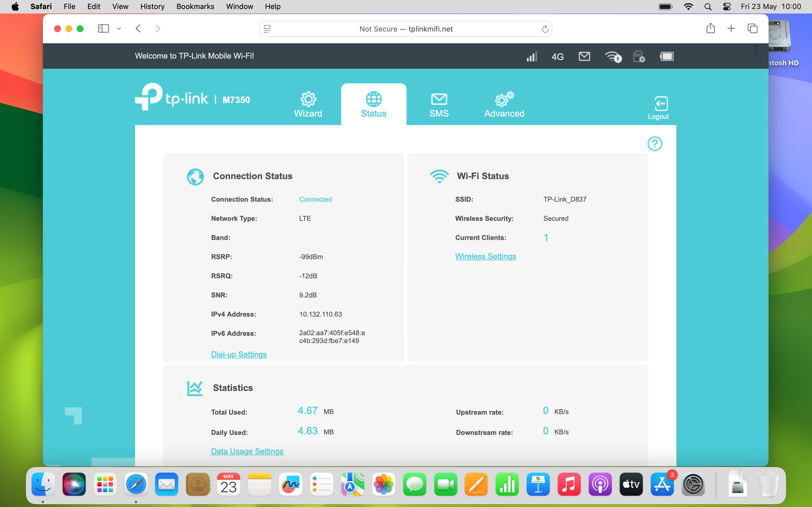Click the signal strength bars icon

pos(531,56)
